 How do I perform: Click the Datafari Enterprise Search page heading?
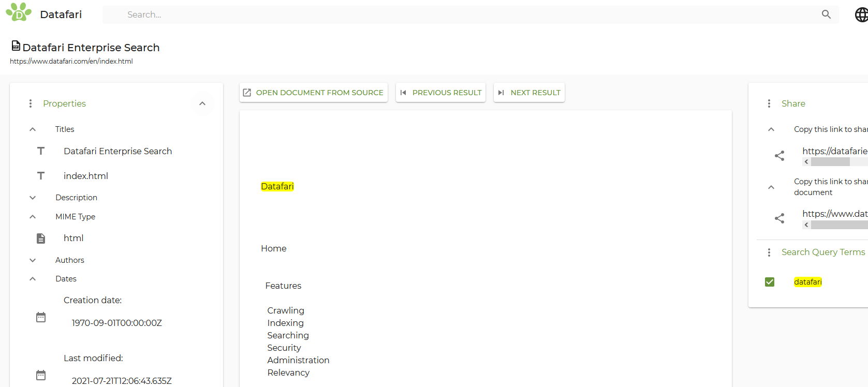click(x=91, y=48)
